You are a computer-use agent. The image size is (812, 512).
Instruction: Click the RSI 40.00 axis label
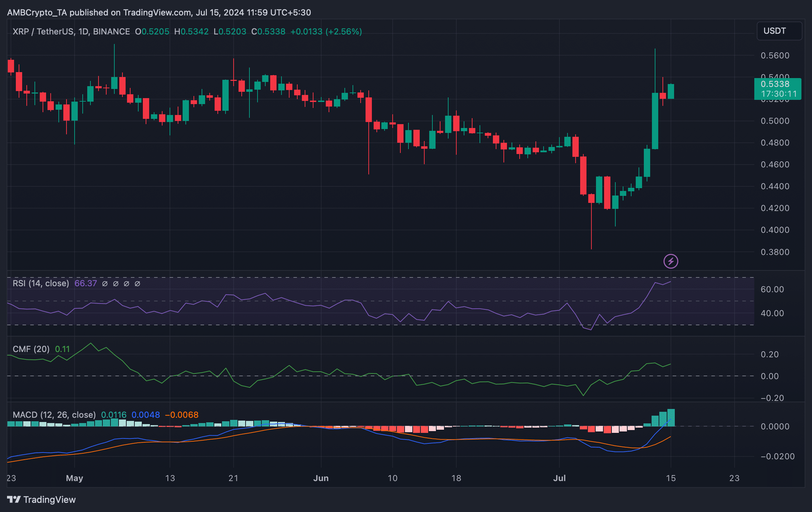tap(772, 313)
